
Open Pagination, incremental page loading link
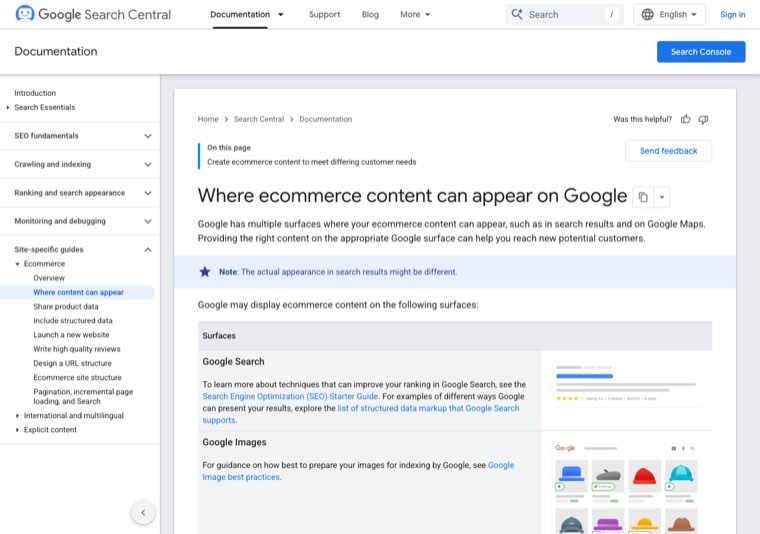click(83, 396)
